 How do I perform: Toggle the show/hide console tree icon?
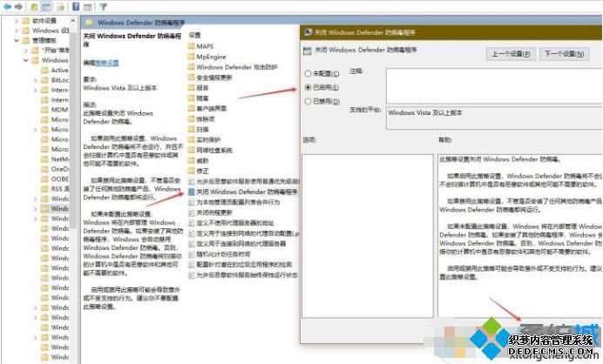(46, 7)
